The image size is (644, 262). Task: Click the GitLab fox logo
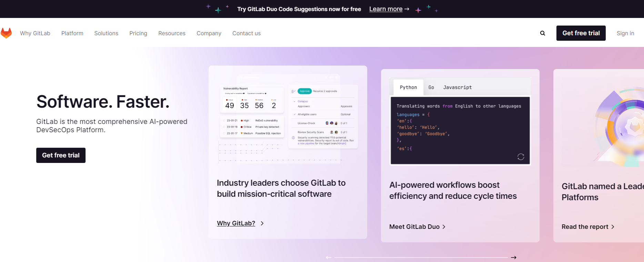pyautogui.click(x=6, y=33)
